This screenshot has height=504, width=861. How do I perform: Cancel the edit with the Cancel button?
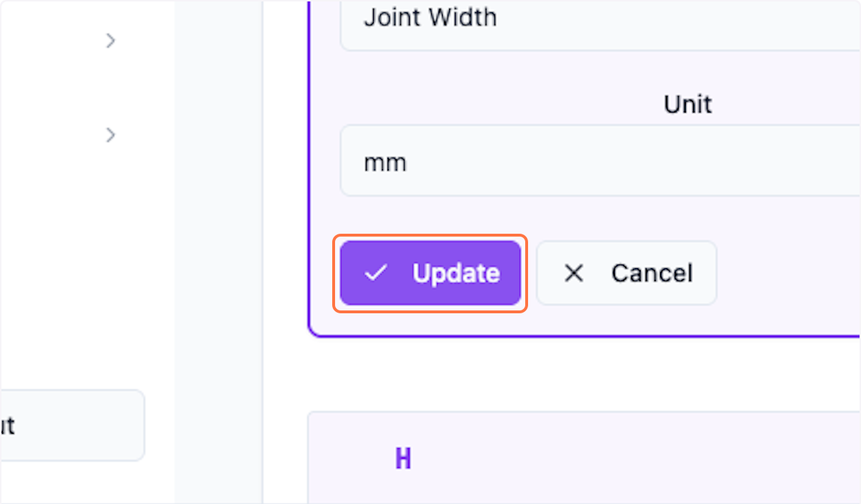point(626,273)
